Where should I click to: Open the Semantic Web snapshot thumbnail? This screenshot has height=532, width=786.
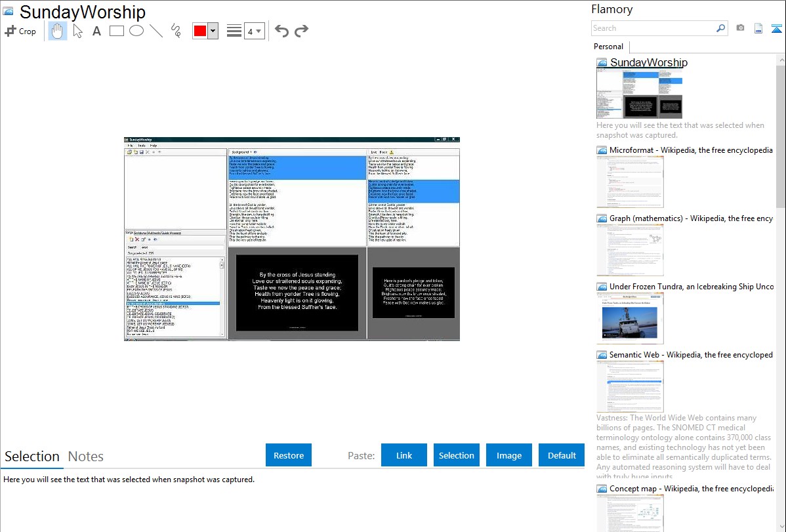[630, 386]
